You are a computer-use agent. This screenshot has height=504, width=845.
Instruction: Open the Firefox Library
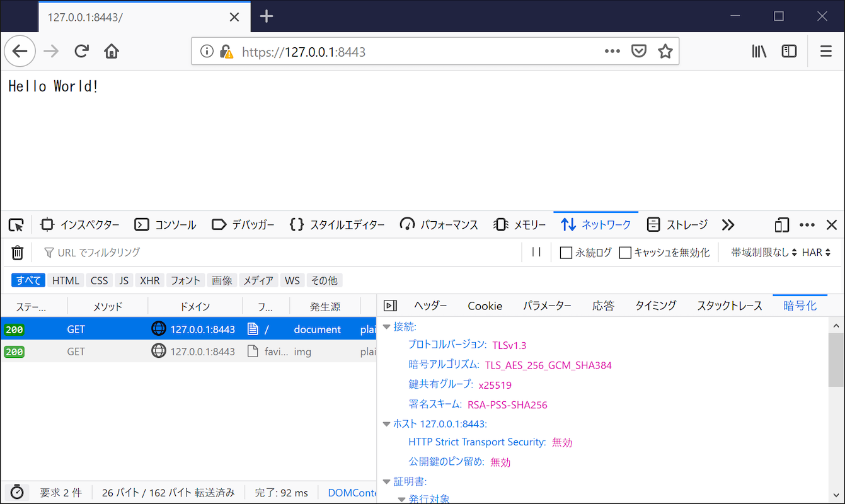[759, 50]
